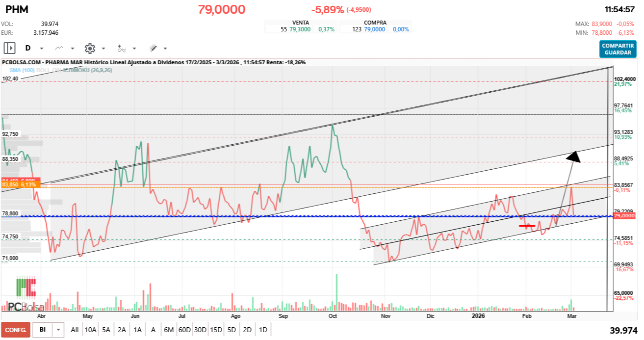
Task: Toggle the BOLL (20) indicator
Action: click(49, 71)
